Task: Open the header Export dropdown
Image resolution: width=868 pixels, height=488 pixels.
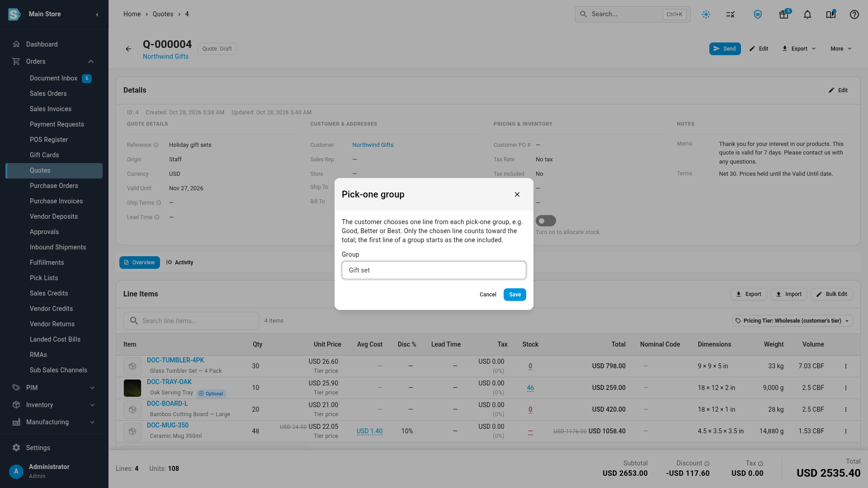Action: (x=799, y=49)
